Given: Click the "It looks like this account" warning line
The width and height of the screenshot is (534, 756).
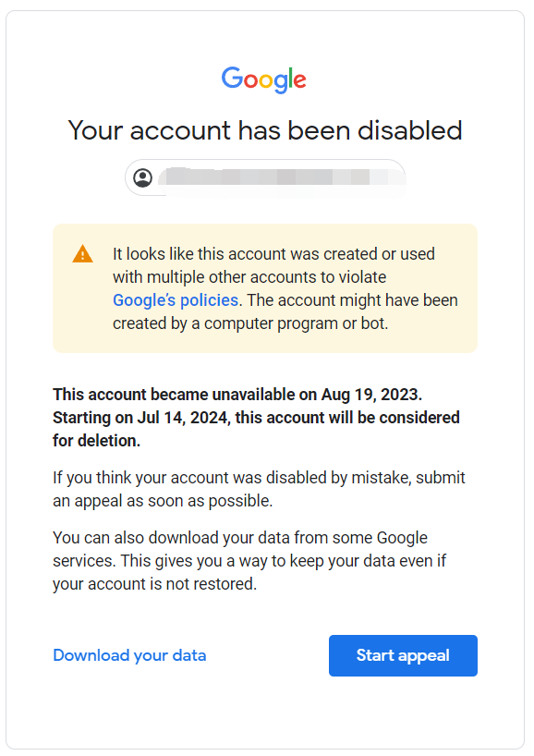Looking at the screenshot, I should (x=273, y=253).
